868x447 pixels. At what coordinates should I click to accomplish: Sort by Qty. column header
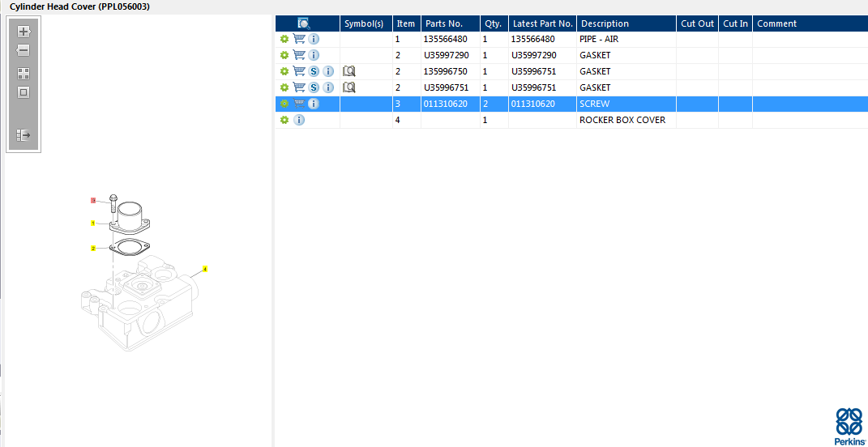[494, 23]
